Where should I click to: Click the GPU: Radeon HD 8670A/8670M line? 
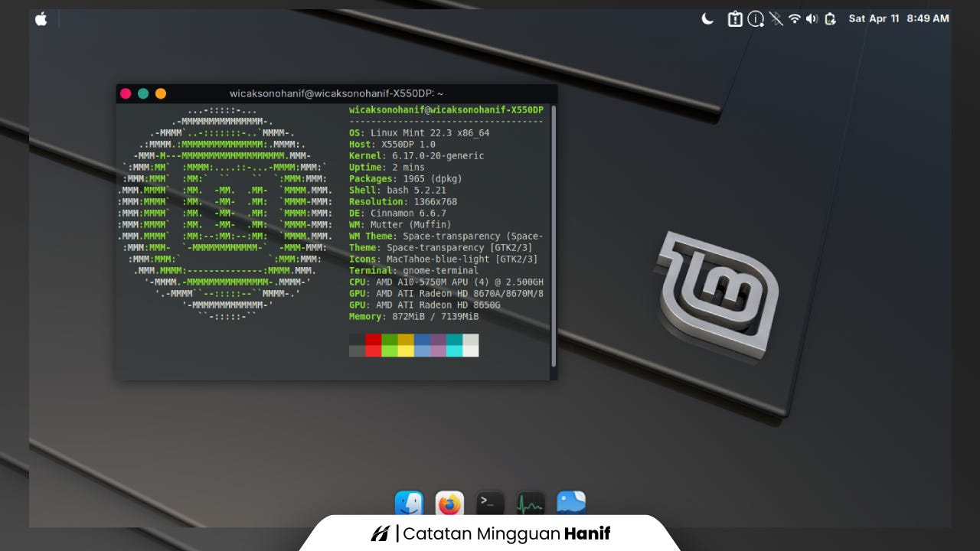click(x=446, y=294)
